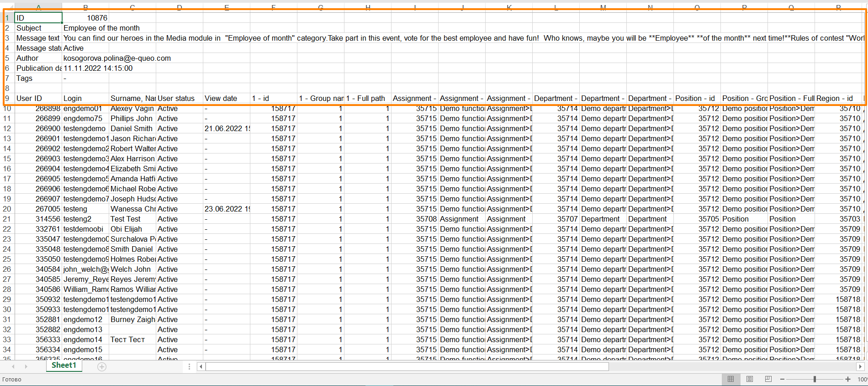Open the Sheet1 tab
This screenshot has height=386, width=868.
click(64, 365)
